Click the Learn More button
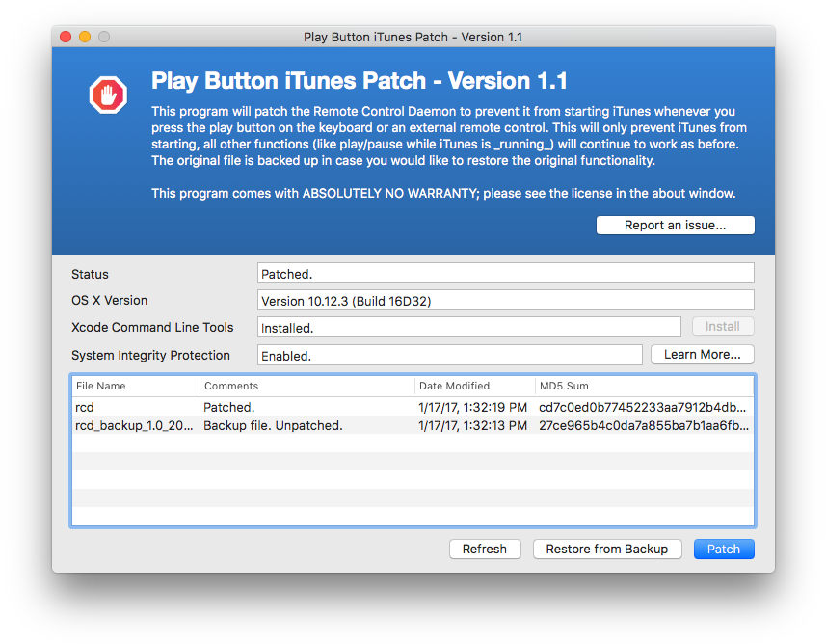 (703, 355)
